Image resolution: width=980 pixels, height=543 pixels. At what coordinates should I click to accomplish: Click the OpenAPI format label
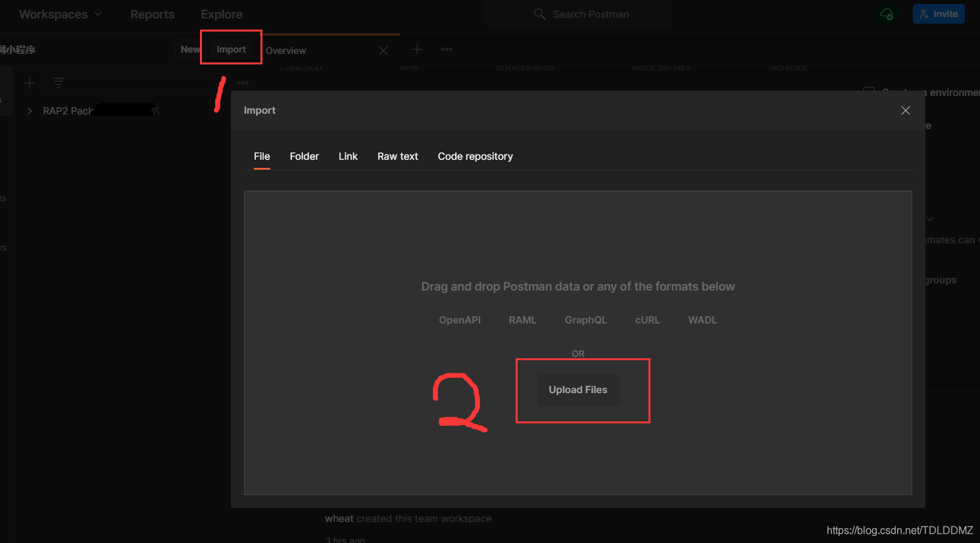460,320
